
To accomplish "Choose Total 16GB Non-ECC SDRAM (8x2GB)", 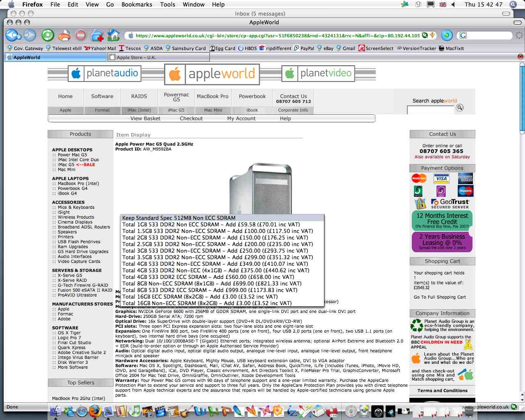I will point(223,303).
